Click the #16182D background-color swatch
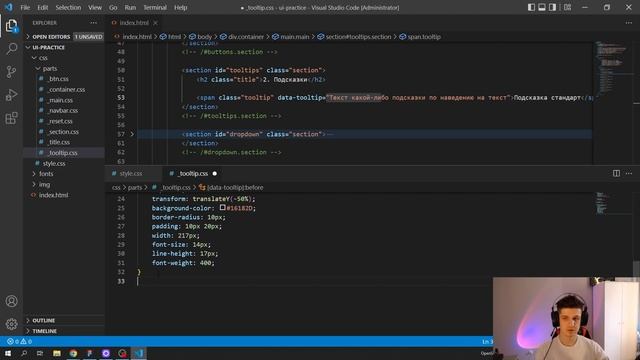This screenshot has height=360, width=640. coord(222,208)
